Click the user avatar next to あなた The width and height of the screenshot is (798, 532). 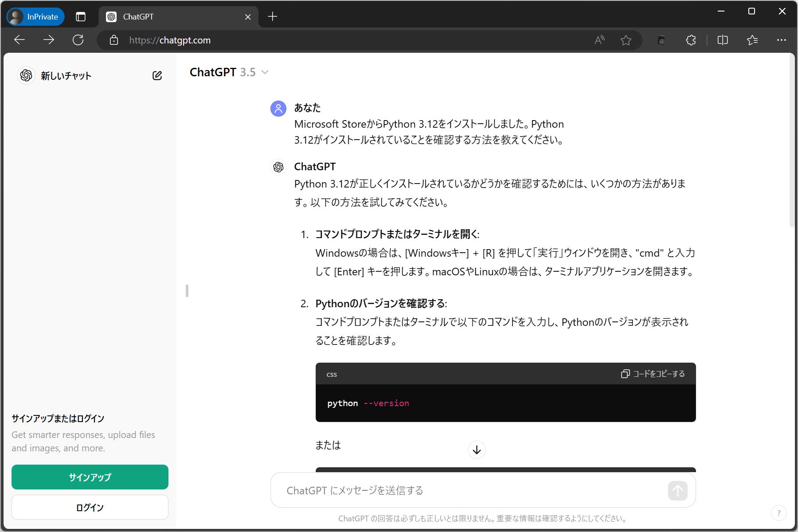(x=278, y=109)
